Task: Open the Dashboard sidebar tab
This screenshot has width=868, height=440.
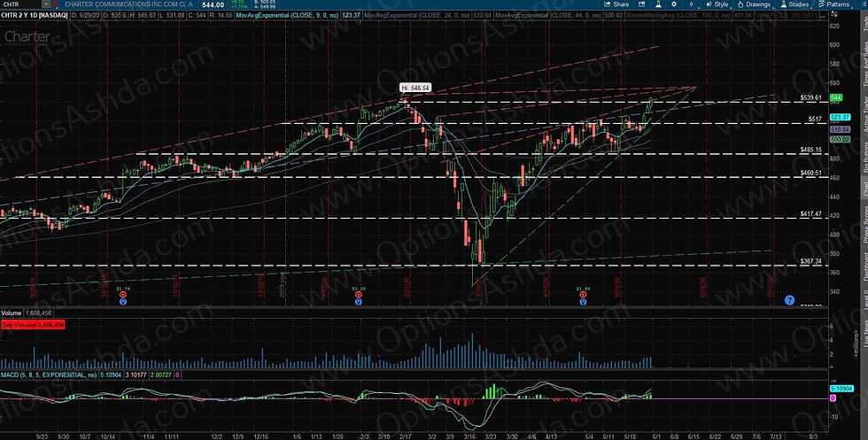Action: coord(864,267)
